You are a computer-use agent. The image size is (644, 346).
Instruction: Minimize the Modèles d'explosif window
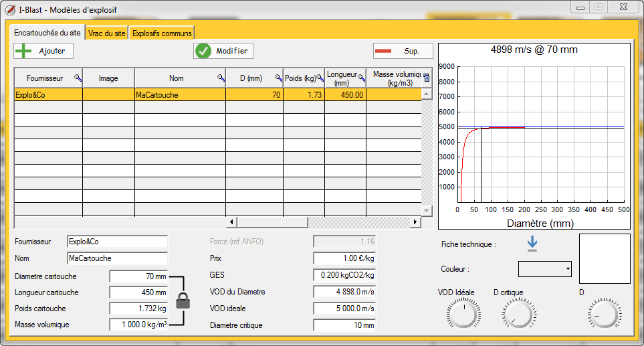580,7
